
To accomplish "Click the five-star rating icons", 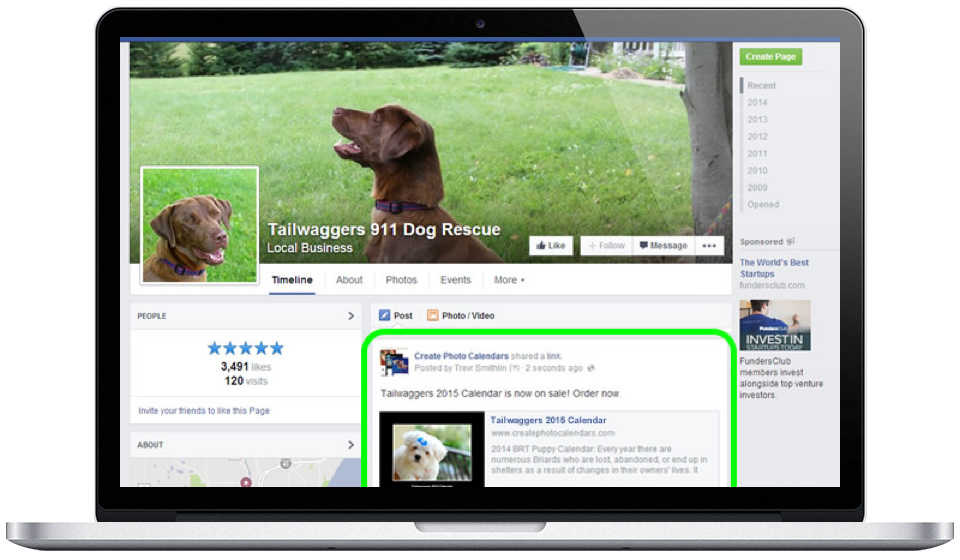I will pos(245,348).
